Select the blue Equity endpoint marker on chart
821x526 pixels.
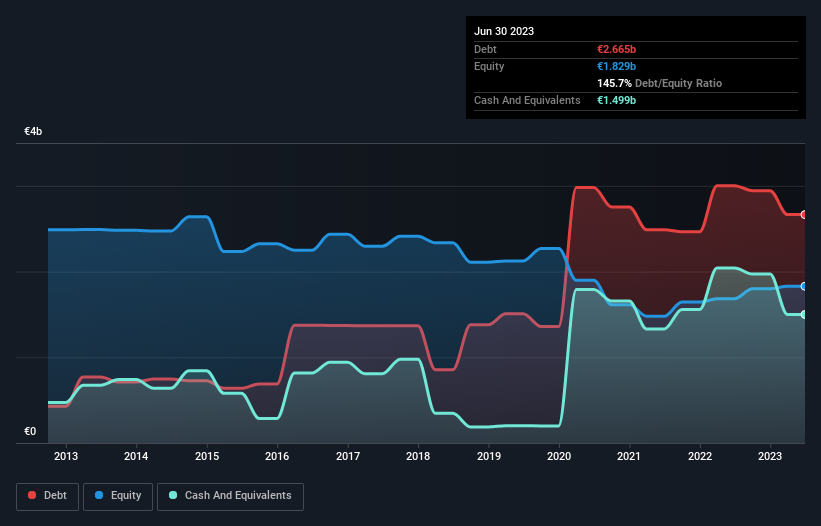[x=804, y=286]
